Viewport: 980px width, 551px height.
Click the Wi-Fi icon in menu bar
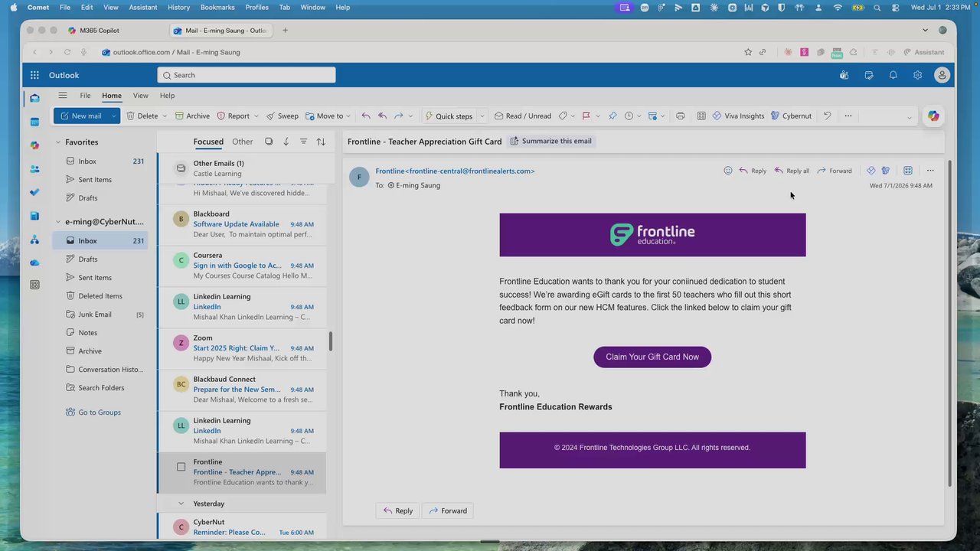(838, 8)
